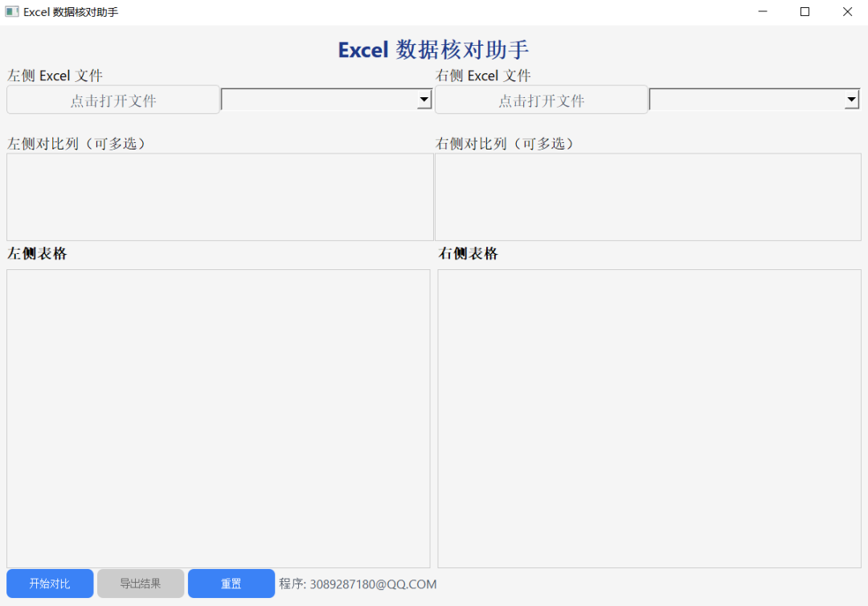Click the 左侧 Excel 文件 label

click(55, 76)
